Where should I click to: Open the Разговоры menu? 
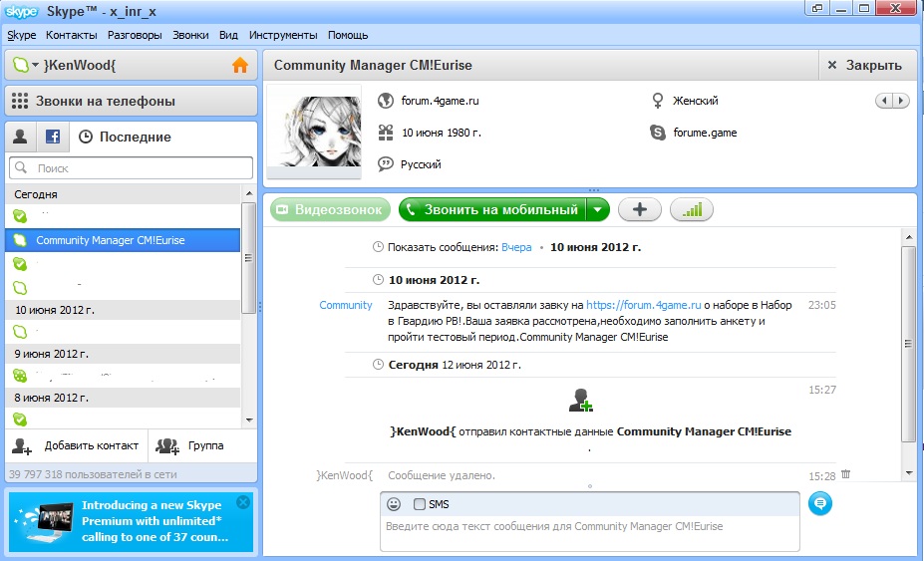click(x=135, y=35)
